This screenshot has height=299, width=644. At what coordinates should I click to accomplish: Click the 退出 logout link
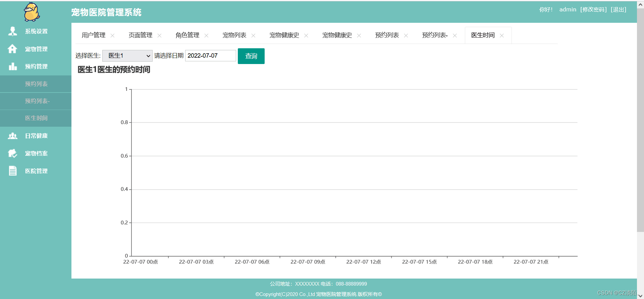[x=619, y=9]
